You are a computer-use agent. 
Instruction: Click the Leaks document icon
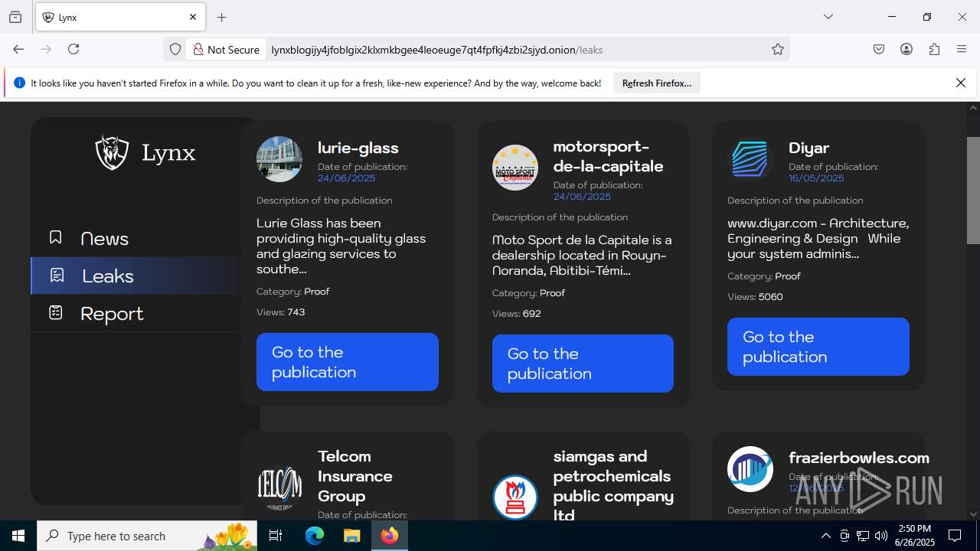(x=57, y=275)
